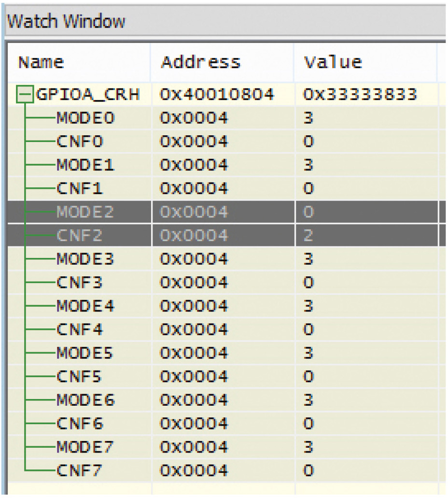Click the value 3 of MODE0
The width and height of the screenshot is (448, 498).
(x=308, y=118)
